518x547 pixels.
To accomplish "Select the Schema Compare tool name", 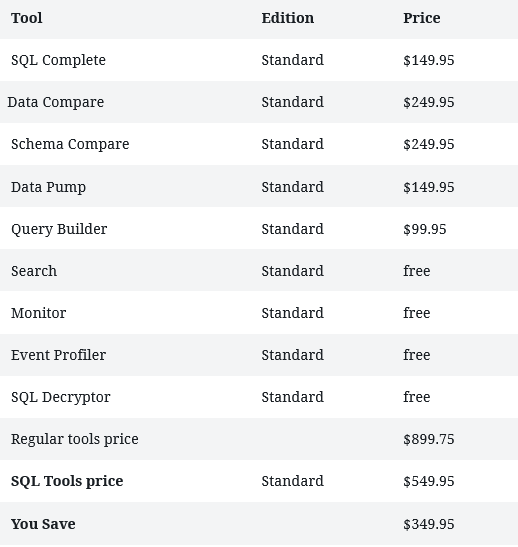I will pos(70,144).
